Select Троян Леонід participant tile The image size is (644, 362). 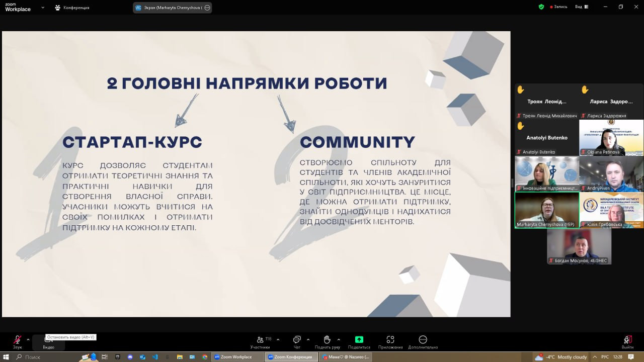(x=547, y=101)
